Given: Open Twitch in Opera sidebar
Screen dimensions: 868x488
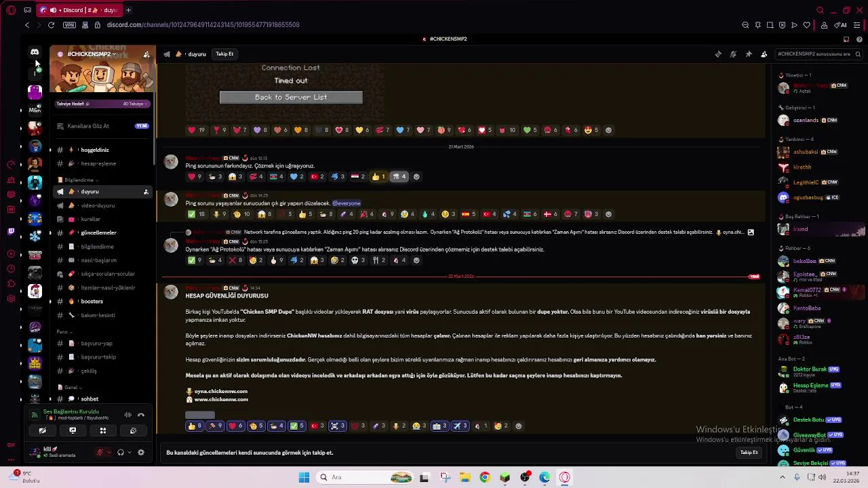Looking at the screenshot, I should click(11, 231).
